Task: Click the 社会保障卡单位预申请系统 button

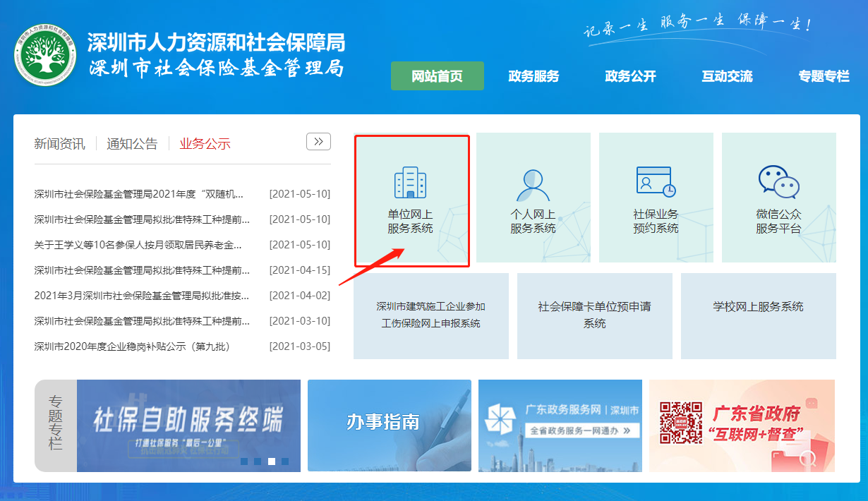Action: pyautogui.click(x=595, y=315)
